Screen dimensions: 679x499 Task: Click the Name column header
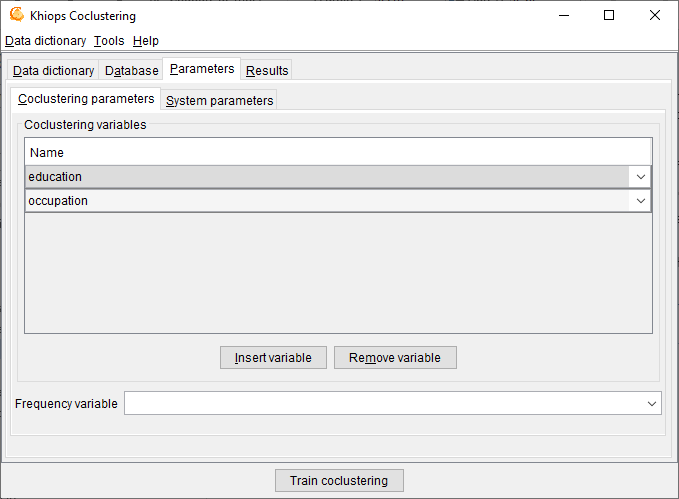point(338,153)
